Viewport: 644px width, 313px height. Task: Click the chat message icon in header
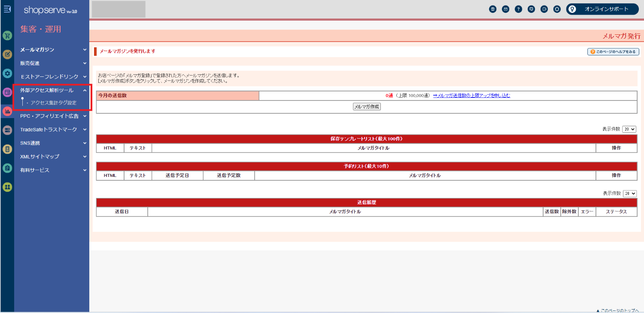coord(532,9)
